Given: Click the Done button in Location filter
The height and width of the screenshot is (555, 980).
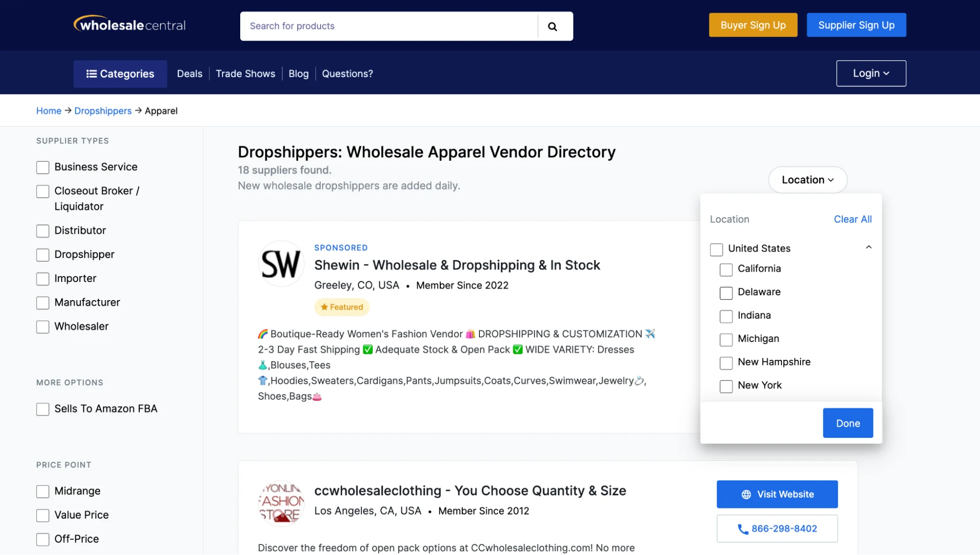Looking at the screenshot, I should [x=848, y=423].
